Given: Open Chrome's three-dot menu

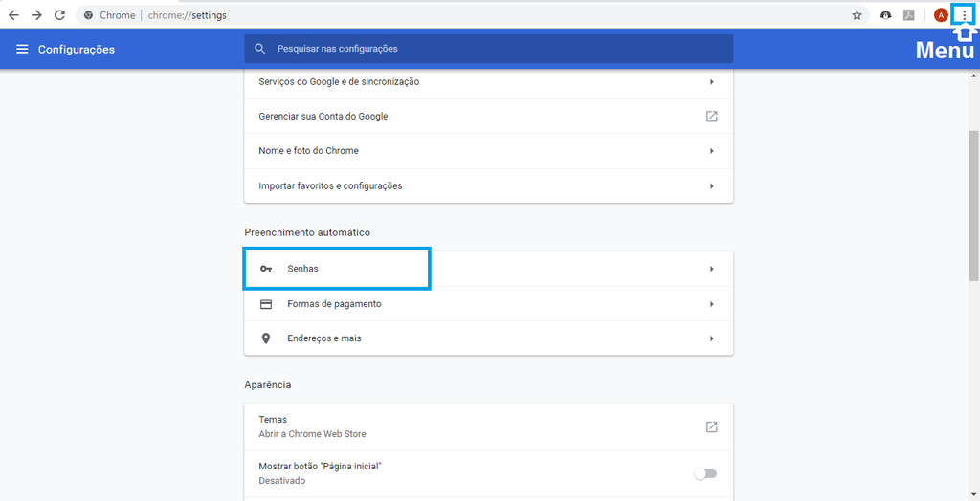Looking at the screenshot, I should (x=963, y=15).
